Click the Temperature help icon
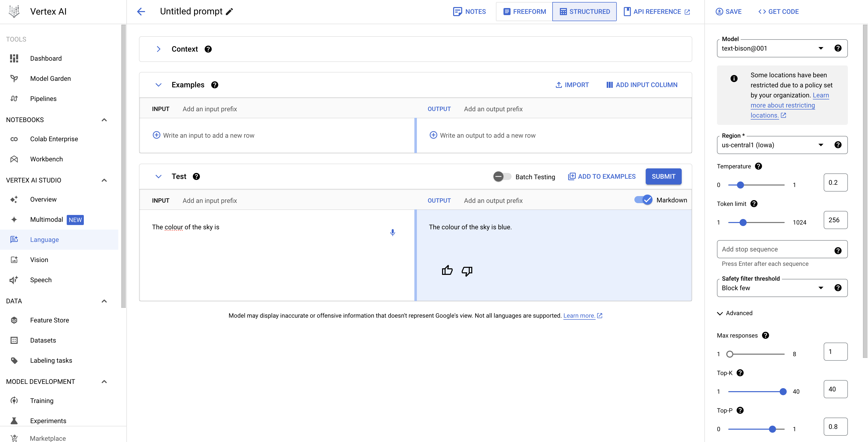 (x=758, y=166)
